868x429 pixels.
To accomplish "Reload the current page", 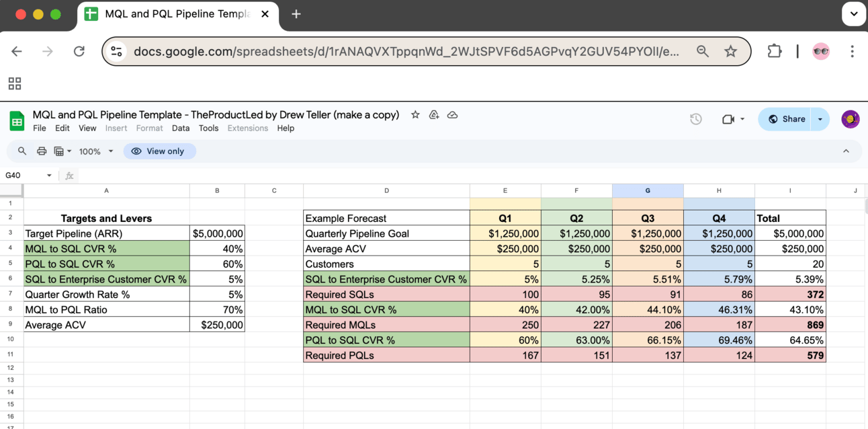I will pyautogui.click(x=79, y=51).
